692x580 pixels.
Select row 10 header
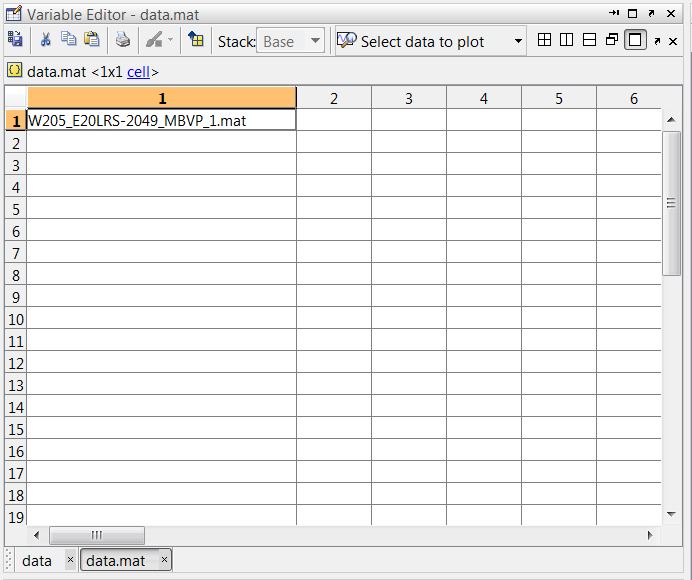(16, 319)
